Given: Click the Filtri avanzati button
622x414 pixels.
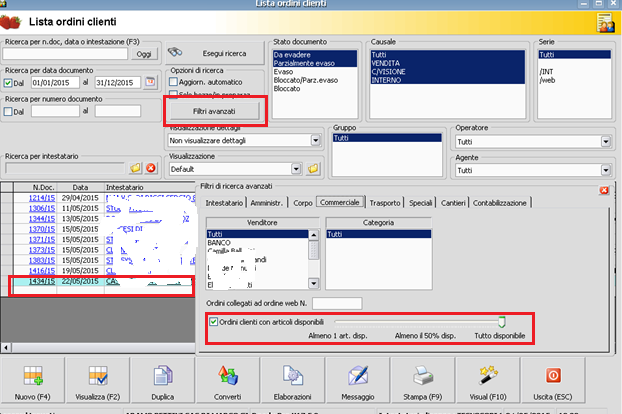Looking at the screenshot, I should (214, 111).
